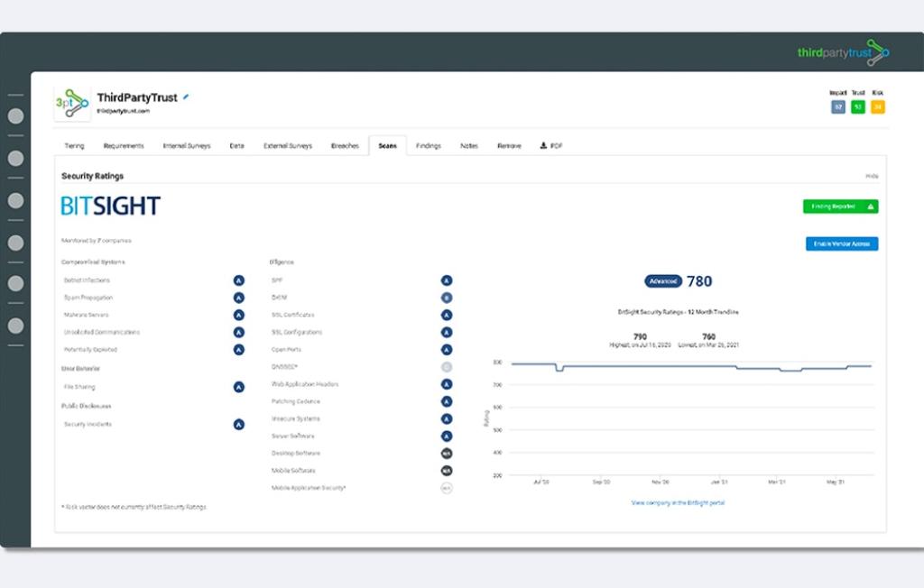Click the DKIM grade B badge
Screen dimensions: 924x588
tap(446, 298)
